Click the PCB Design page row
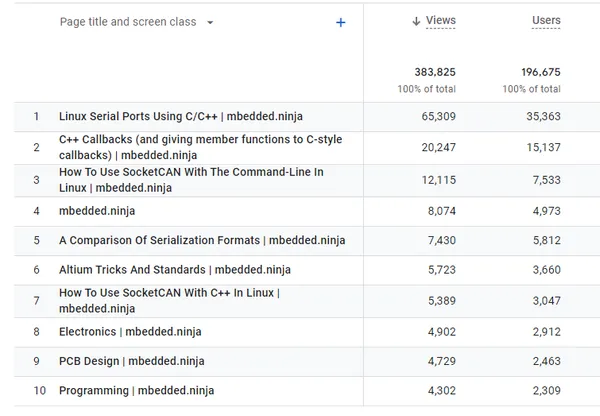This screenshot has width=600, height=416. [131, 361]
